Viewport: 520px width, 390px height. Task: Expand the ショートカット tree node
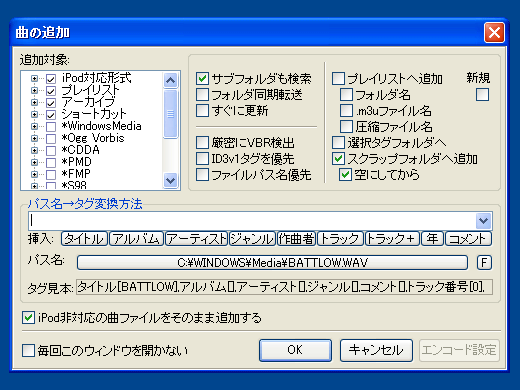click(x=34, y=114)
